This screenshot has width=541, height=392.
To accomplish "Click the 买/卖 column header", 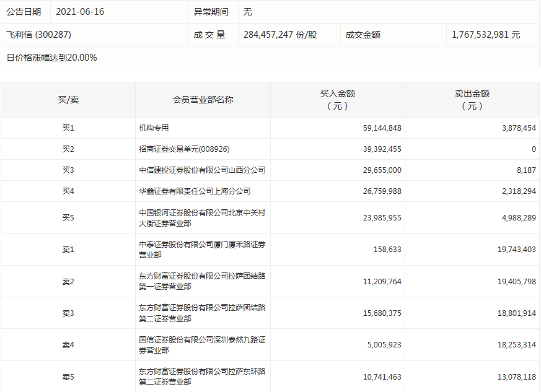I will pyautogui.click(x=68, y=100).
